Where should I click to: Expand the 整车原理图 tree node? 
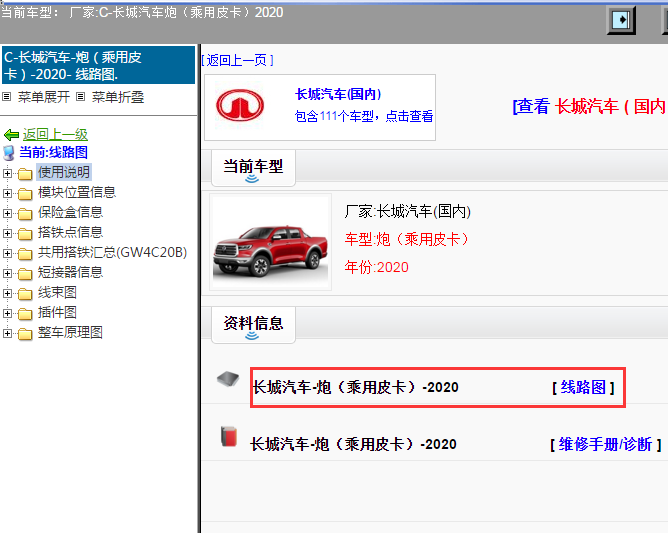point(7,334)
